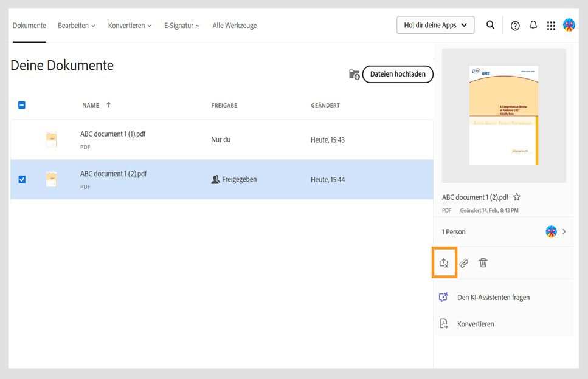Click the Dateien hochladen button

[x=398, y=74]
